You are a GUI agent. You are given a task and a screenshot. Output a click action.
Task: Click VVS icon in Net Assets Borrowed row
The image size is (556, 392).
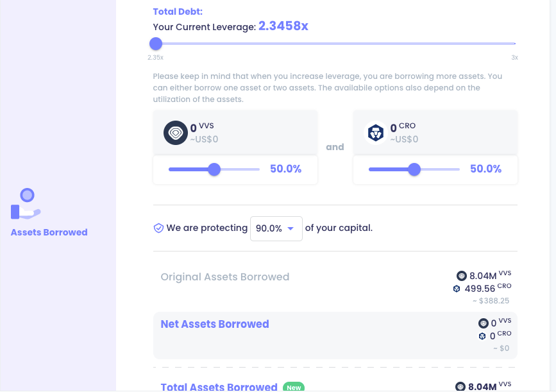[483, 323]
